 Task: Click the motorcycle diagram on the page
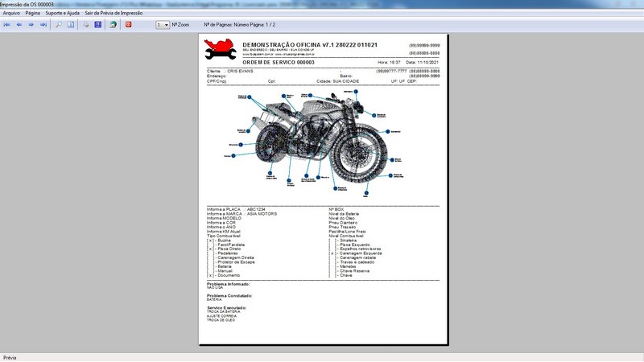[x=316, y=142]
